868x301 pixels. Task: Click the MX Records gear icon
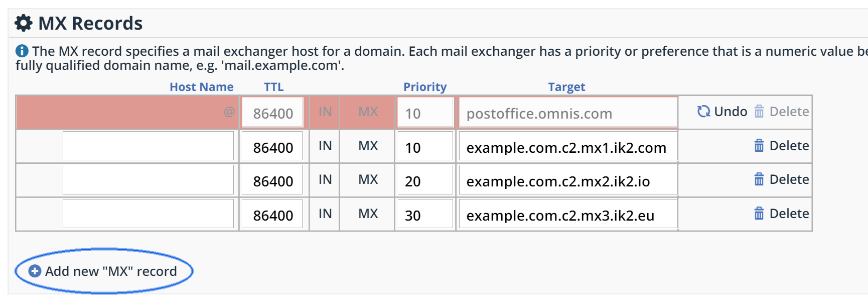click(x=23, y=23)
